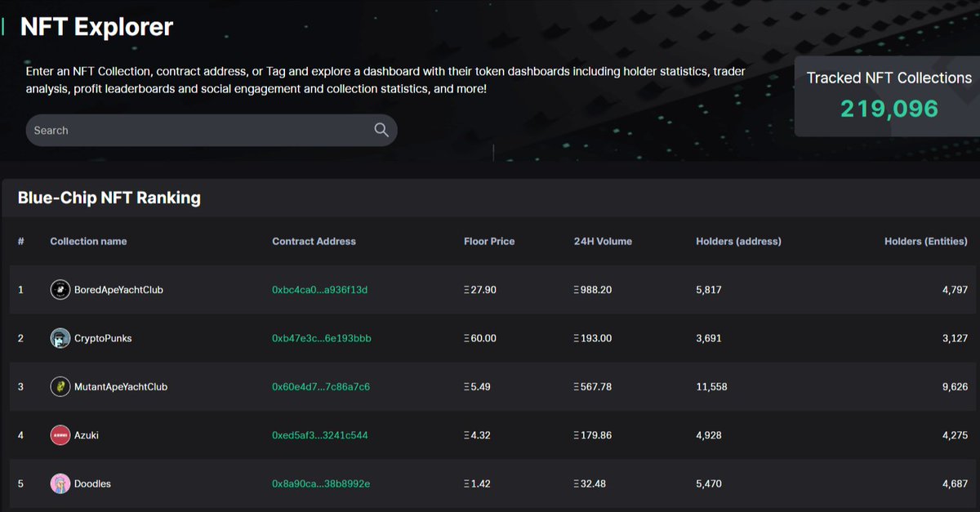Select the Blue-Chip NFT Ranking heading
This screenshot has height=512, width=980.
(x=109, y=198)
